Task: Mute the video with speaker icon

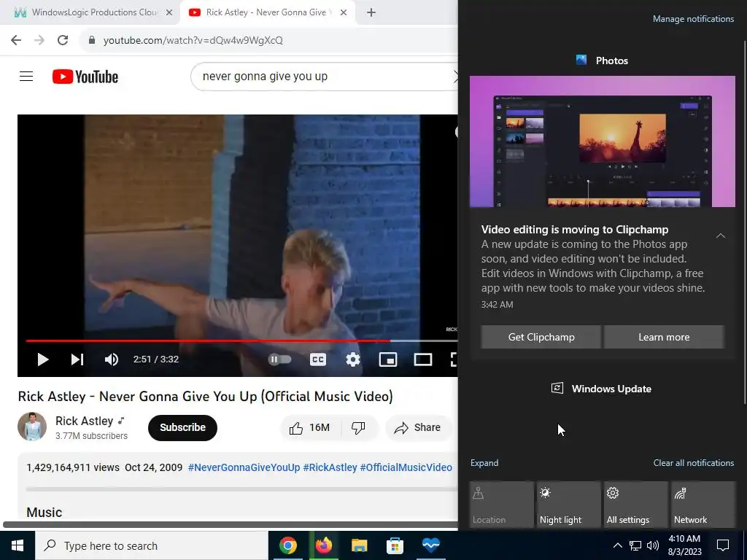Action: [112, 359]
